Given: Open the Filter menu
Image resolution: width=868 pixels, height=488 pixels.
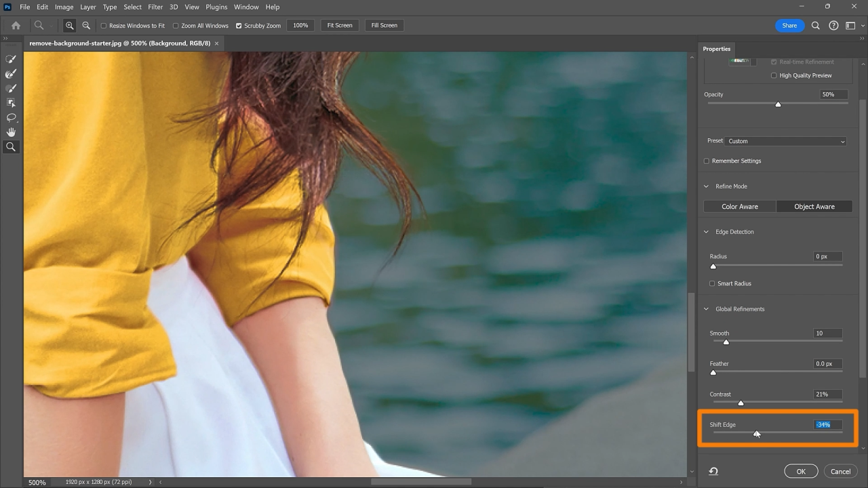Looking at the screenshot, I should coord(155,7).
